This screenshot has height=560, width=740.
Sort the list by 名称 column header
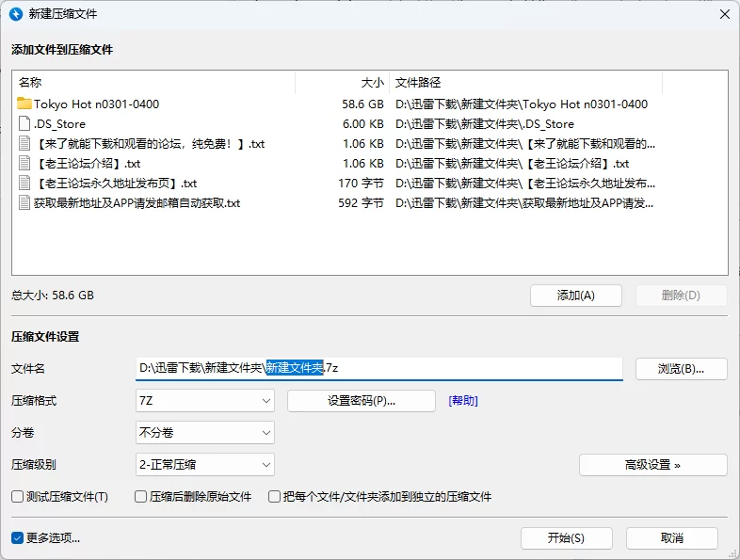tap(151, 83)
